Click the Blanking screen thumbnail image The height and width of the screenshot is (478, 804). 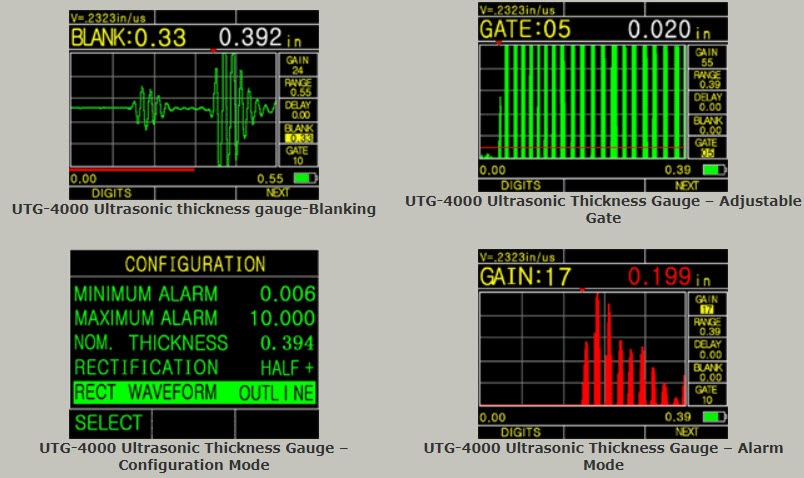tap(194, 105)
